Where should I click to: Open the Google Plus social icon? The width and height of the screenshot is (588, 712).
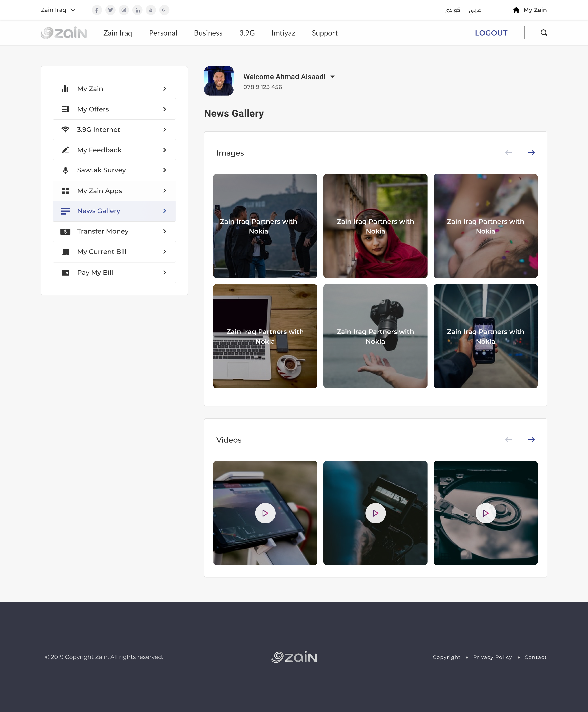(164, 10)
